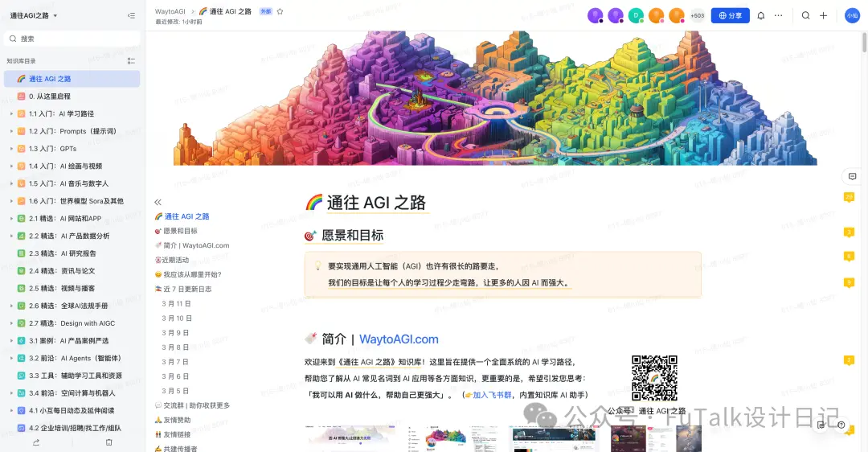This screenshot has height=452, width=868.
Task: Expand the 2.1 精选: AI 网站和APP node
Action: point(11,218)
